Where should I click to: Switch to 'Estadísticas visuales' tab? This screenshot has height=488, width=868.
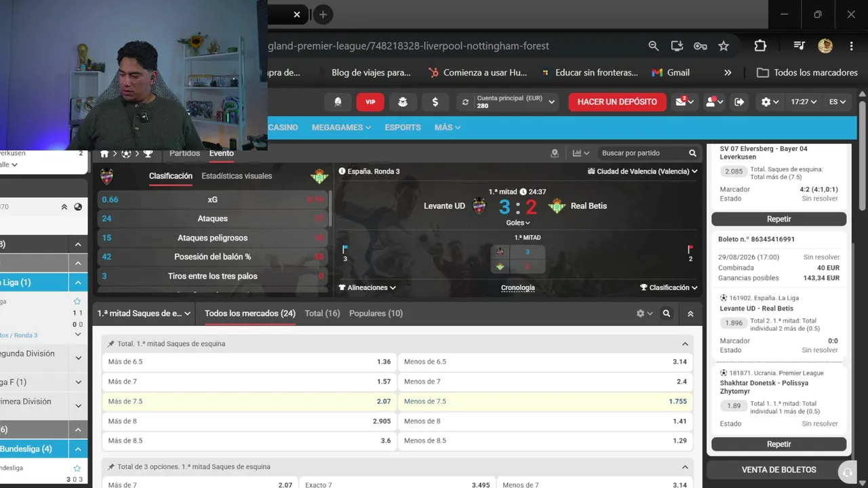click(x=237, y=176)
